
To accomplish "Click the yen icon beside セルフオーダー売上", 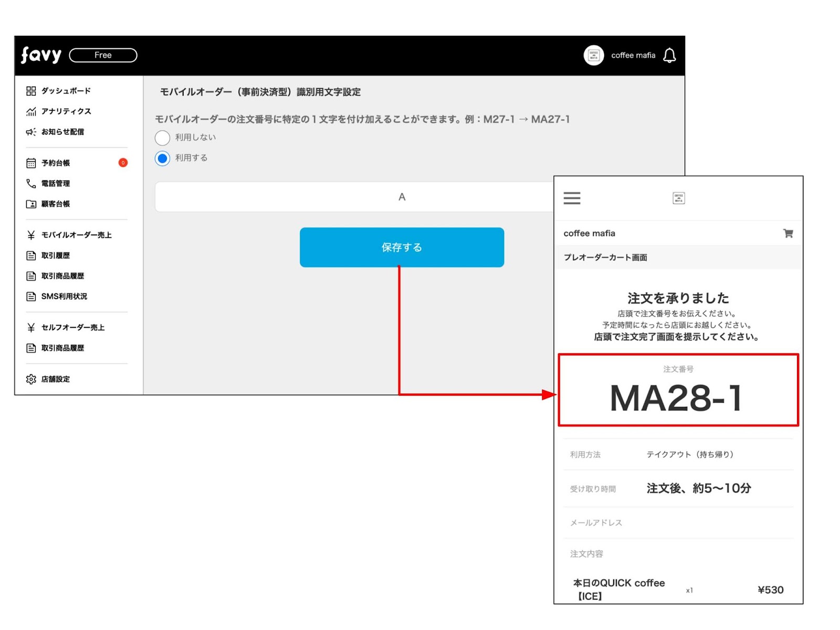I will (31, 327).
